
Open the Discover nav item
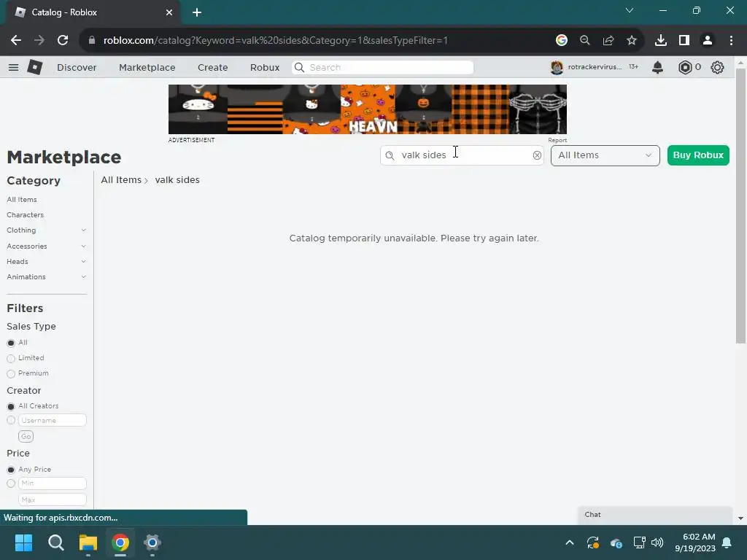tap(77, 67)
